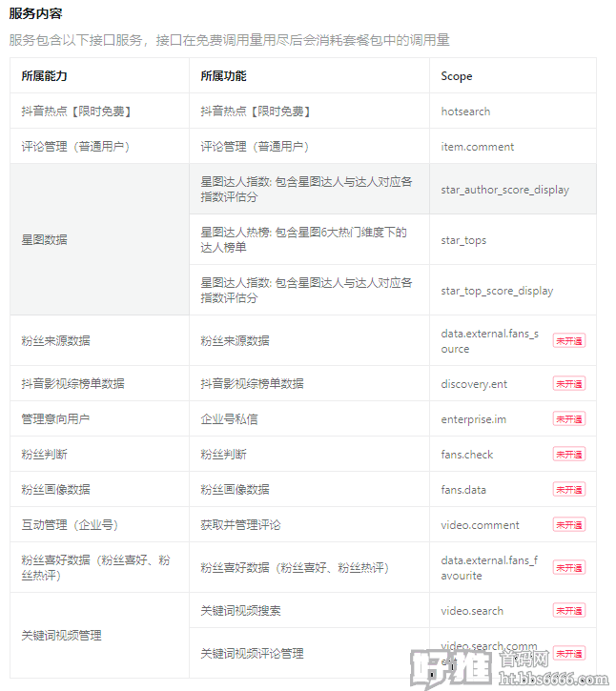Click the star_author_score_display scope entry

(x=504, y=190)
